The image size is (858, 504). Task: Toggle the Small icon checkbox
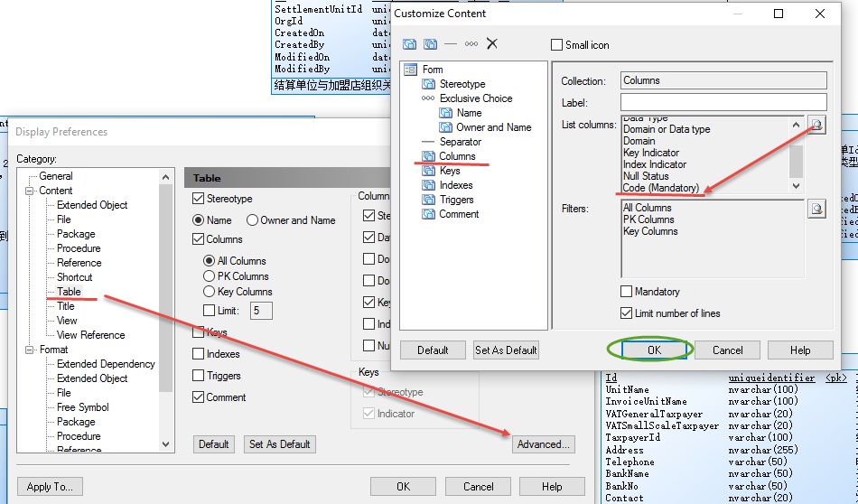[556, 45]
